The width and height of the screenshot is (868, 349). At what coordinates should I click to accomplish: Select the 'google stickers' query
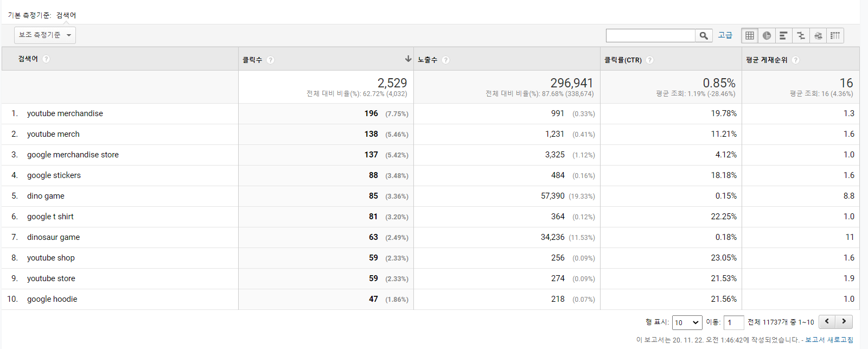(x=54, y=175)
